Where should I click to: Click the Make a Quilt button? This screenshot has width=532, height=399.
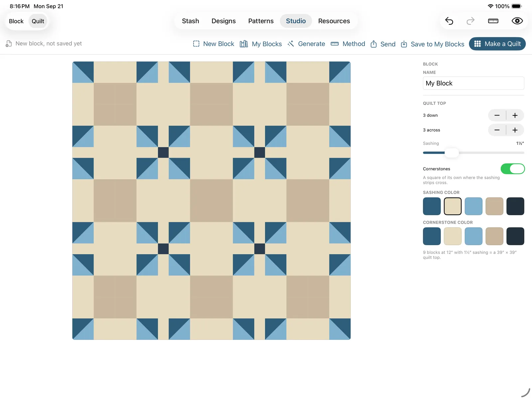pos(497,44)
